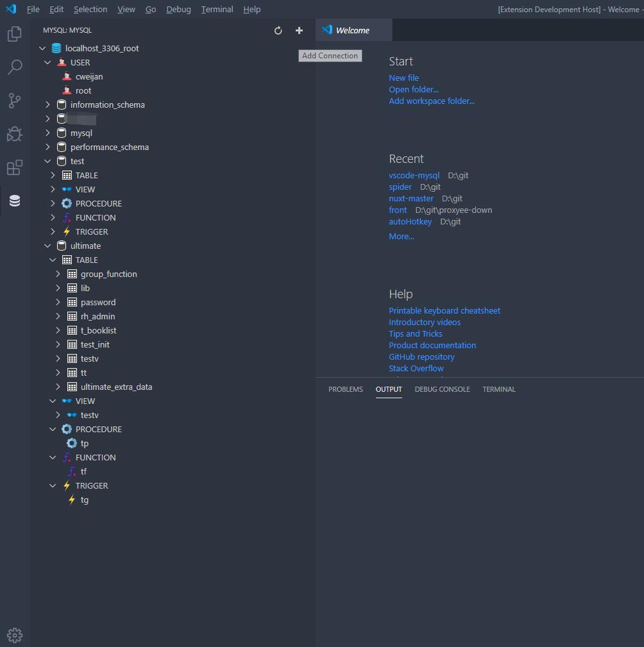Open the Explorer view in activity bar
644x647 pixels.
[x=15, y=34]
